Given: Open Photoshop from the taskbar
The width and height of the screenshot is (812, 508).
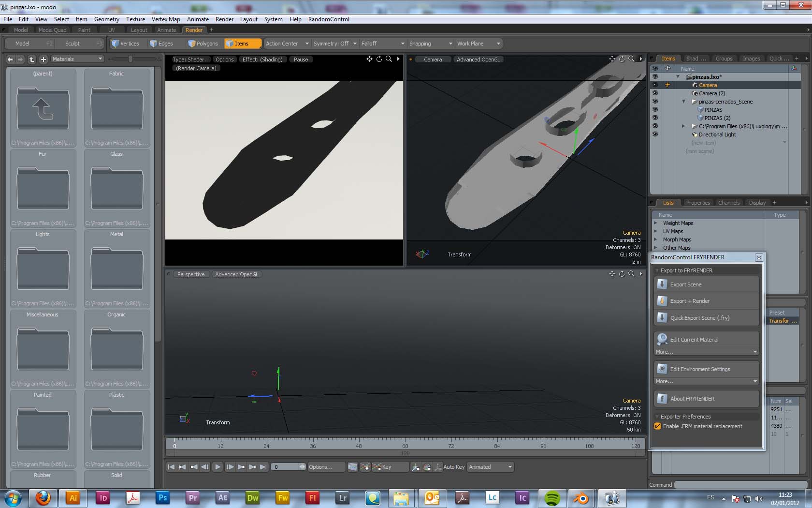Looking at the screenshot, I should tap(162, 498).
